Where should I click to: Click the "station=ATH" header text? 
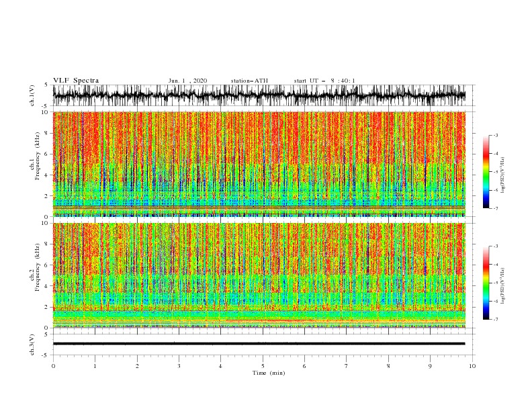tap(249, 81)
